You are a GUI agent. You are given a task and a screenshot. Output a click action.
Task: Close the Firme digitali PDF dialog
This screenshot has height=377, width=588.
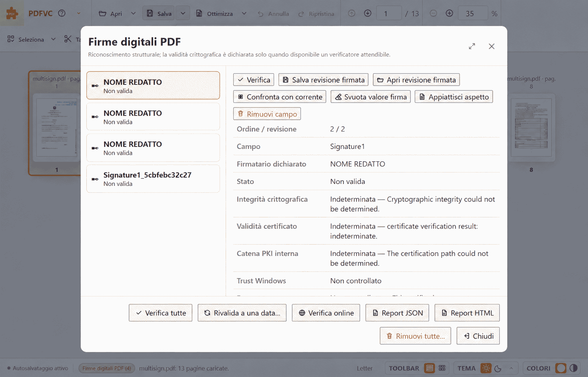coord(491,46)
